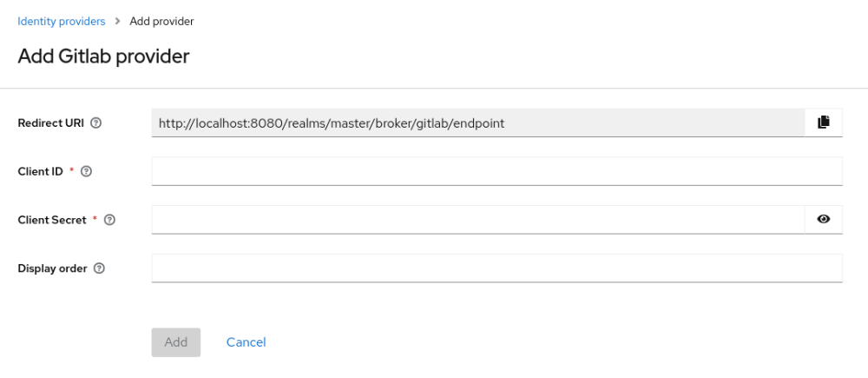Focus the Client ID input field

(496, 171)
